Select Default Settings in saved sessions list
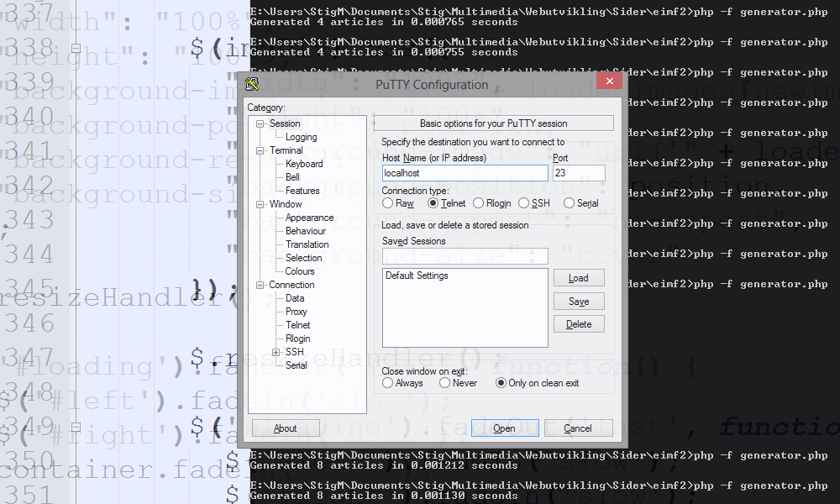The height and width of the screenshot is (504, 840). (x=417, y=276)
